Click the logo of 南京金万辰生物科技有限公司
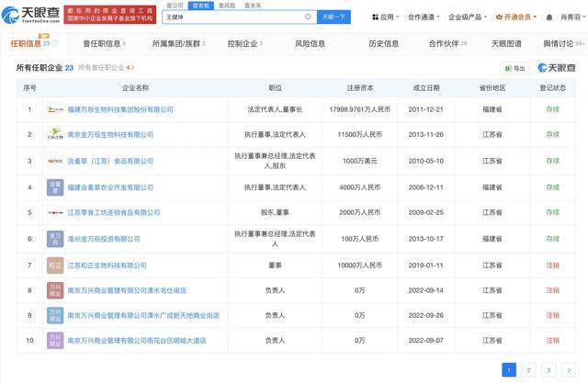588x384 pixels. (55, 134)
